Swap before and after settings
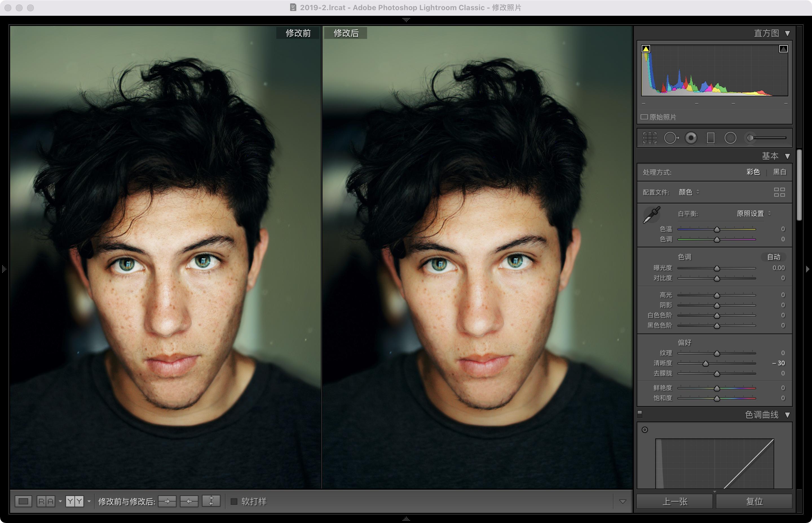Viewport: 812px width, 523px height. pos(211,501)
